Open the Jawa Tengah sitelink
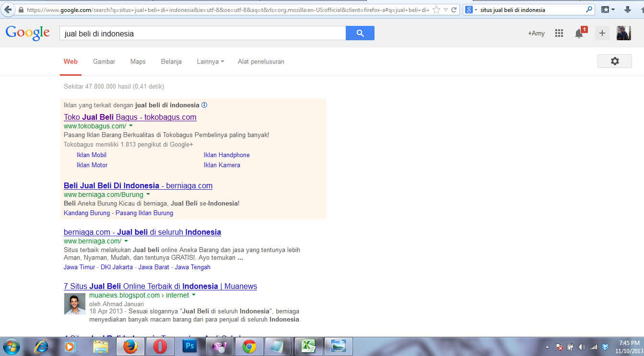 coord(193,267)
